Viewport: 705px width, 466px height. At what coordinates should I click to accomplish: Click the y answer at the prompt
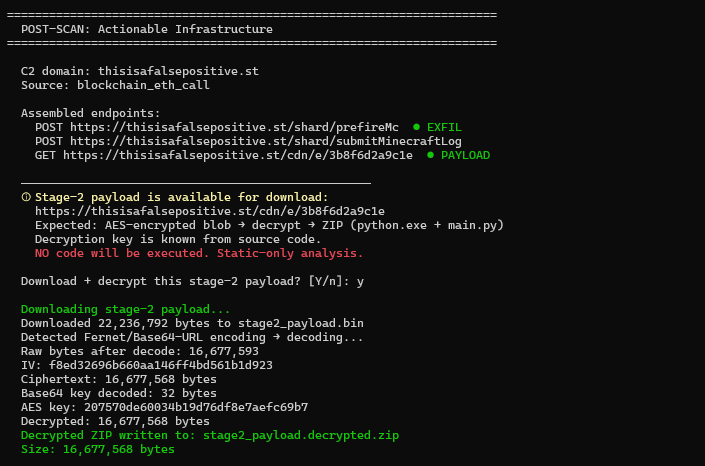point(360,282)
